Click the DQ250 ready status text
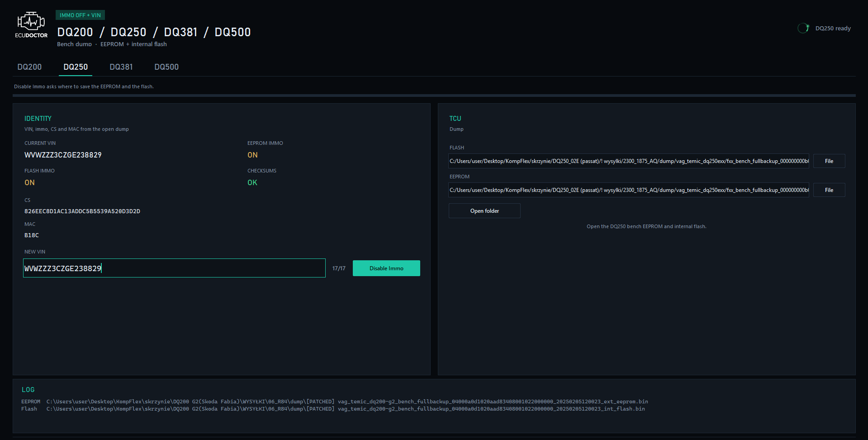The width and height of the screenshot is (868, 440). click(x=833, y=28)
